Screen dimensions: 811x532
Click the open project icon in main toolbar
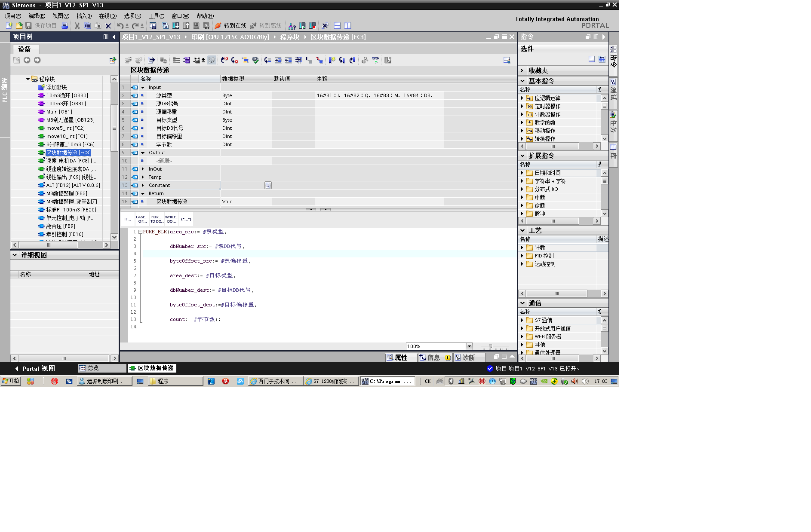pyautogui.click(x=19, y=26)
